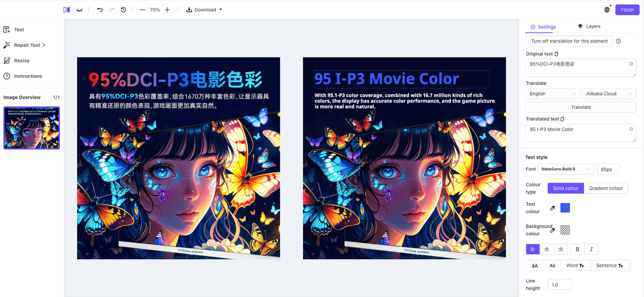Pick text colour with the eyedropper

tap(552, 208)
